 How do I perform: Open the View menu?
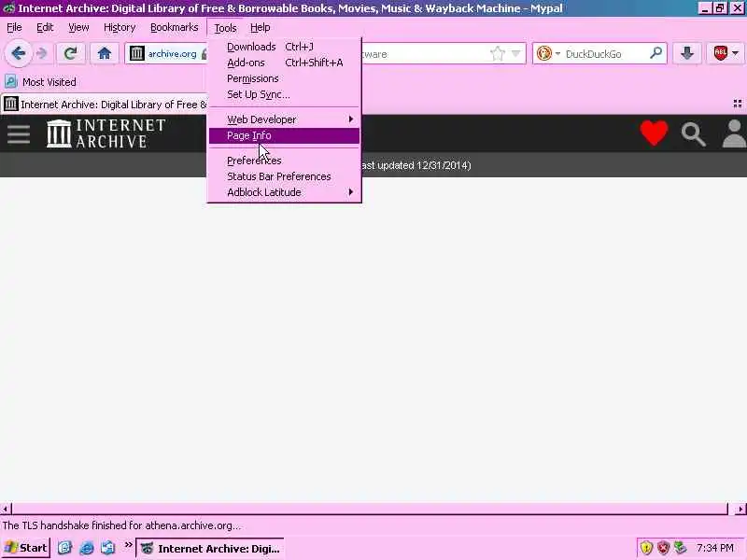coord(78,28)
